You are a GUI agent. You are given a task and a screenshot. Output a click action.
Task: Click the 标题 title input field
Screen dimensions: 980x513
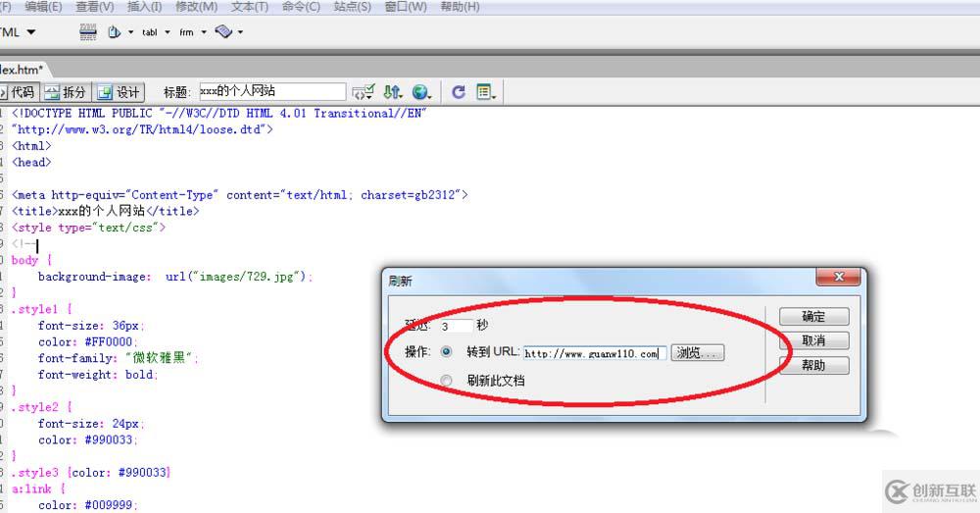tap(272, 91)
